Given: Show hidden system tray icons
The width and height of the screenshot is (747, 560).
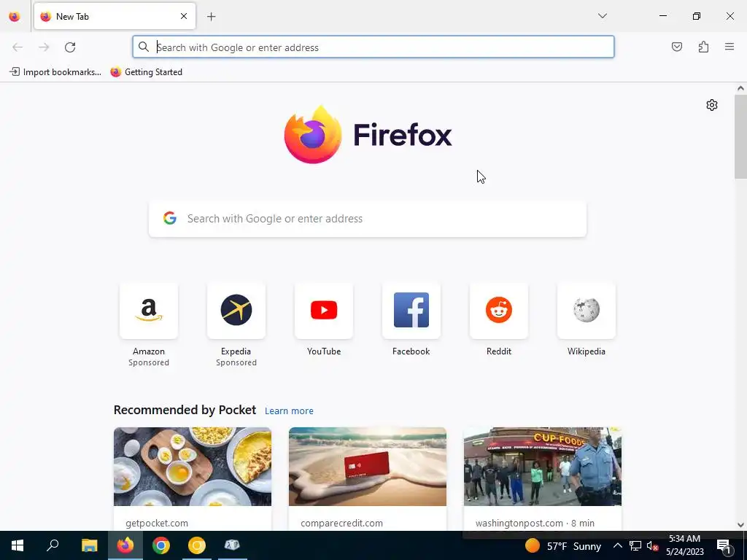Looking at the screenshot, I should 617,545.
